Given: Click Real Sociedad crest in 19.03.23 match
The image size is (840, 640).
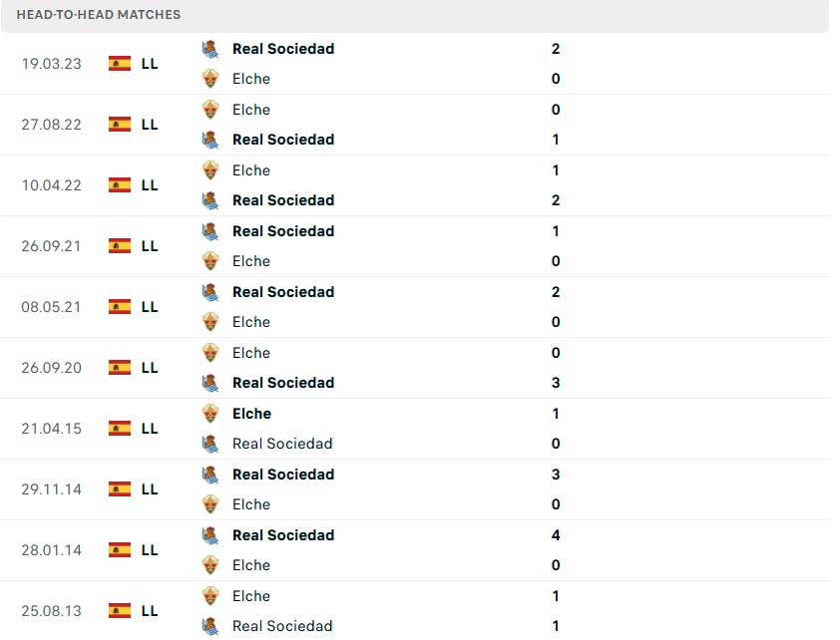Looking at the screenshot, I should (x=210, y=49).
